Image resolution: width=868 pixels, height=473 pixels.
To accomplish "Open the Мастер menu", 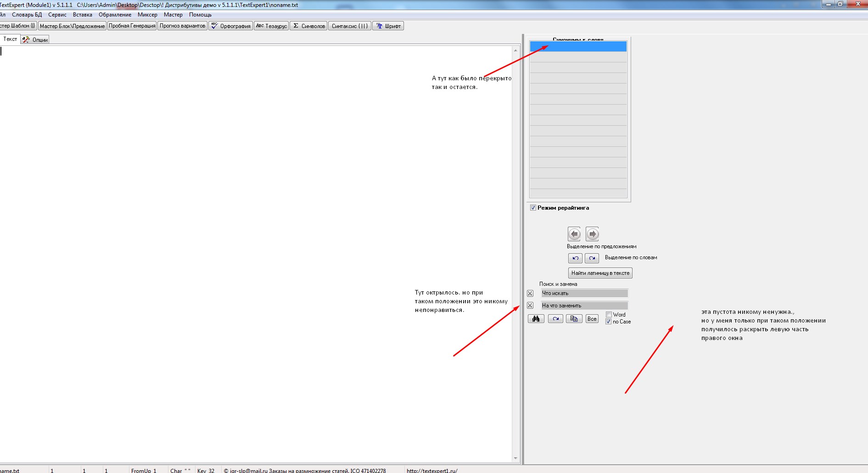I will pyautogui.click(x=173, y=15).
